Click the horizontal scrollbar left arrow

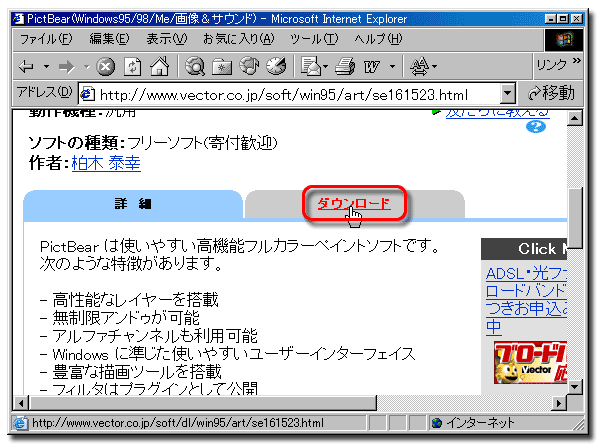21,403
